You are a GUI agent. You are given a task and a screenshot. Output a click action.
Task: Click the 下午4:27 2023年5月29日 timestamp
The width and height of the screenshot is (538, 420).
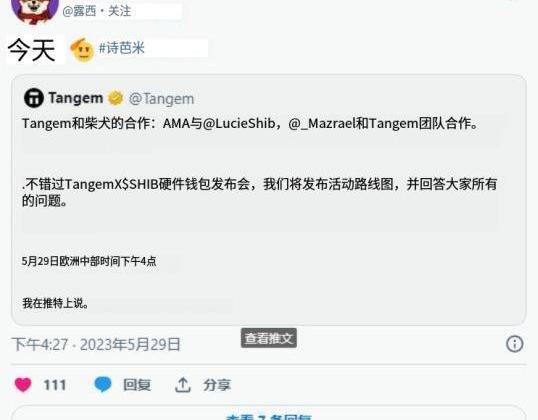(x=96, y=344)
